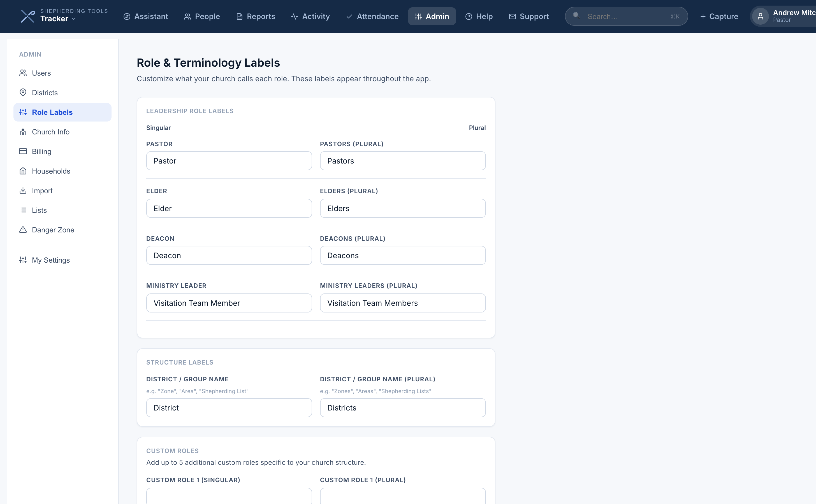Switch to the Activity tab
The image size is (816, 504).
point(310,16)
